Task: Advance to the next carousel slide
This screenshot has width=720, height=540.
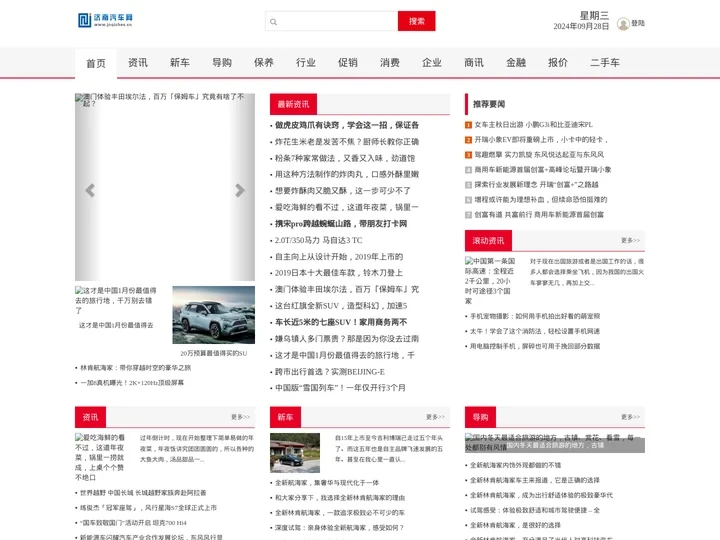Action: pos(240,190)
